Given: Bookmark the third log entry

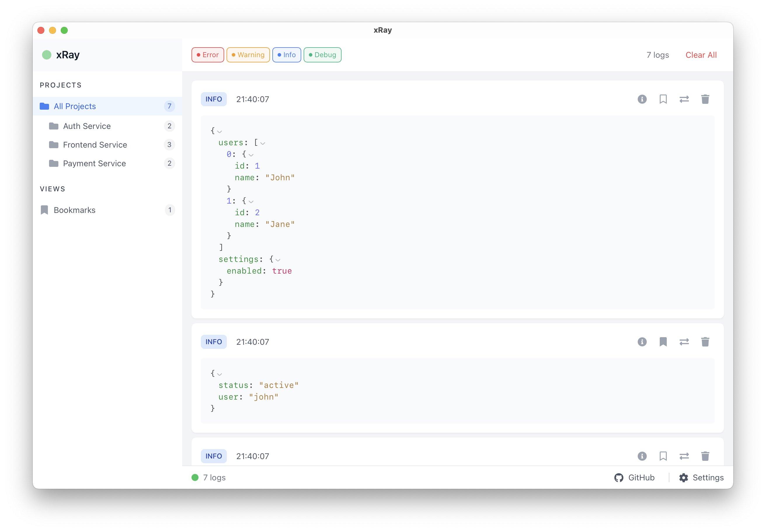Looking at the screenshot, I should point(663,456).
